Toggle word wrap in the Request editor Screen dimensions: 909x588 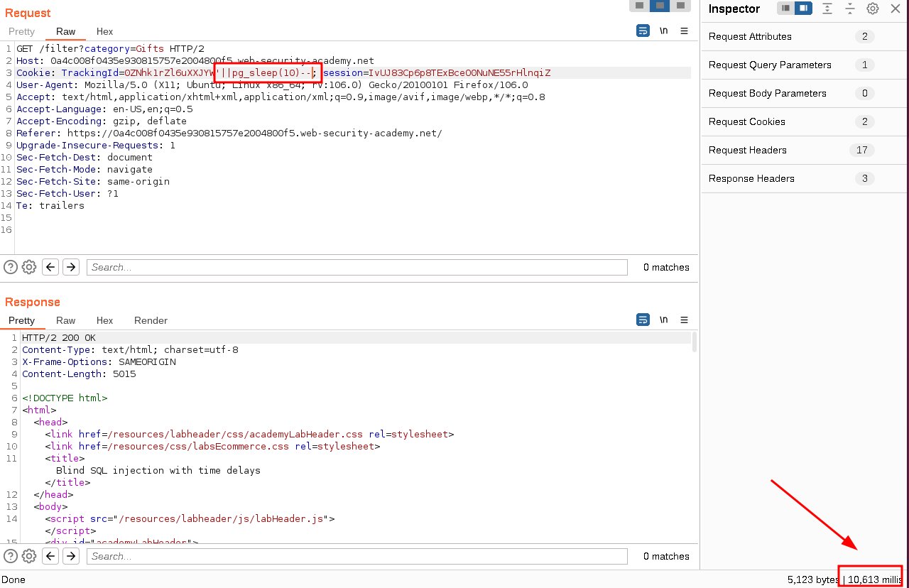pyautogui.click(x=643, y=31)
